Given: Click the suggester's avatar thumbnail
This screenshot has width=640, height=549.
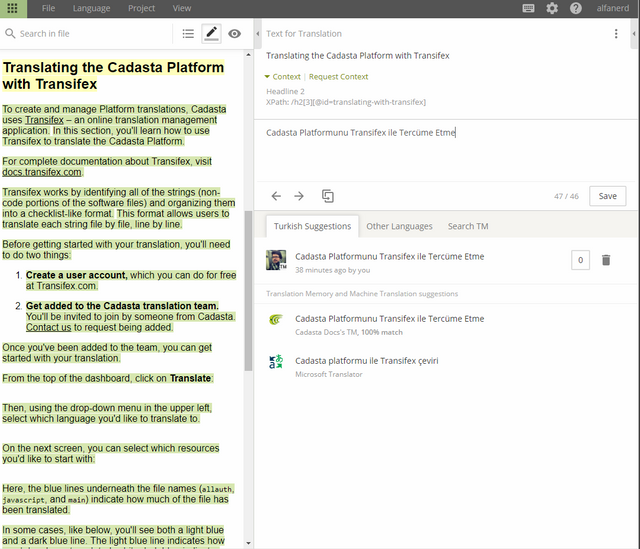Looking at the screenshot, I should (x=276, y=260).
